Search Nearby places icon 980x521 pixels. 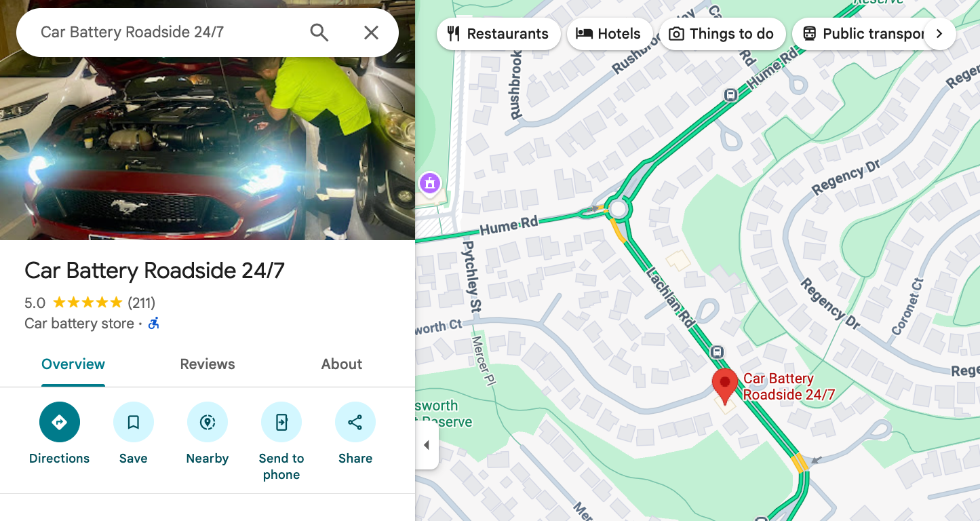208,422
